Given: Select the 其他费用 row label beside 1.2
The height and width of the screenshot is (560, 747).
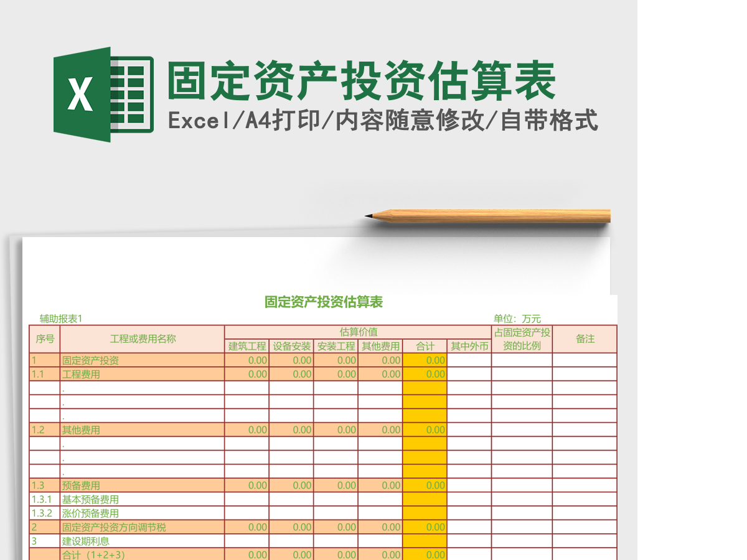Looking at the screenshot, I should [x=143, y=430].
